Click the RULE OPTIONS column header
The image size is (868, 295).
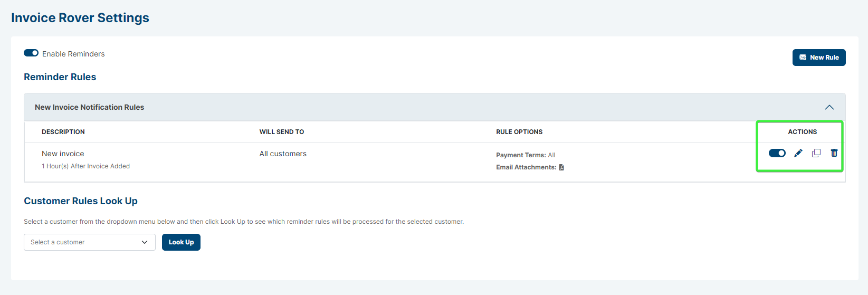click(x=519, y=132)
